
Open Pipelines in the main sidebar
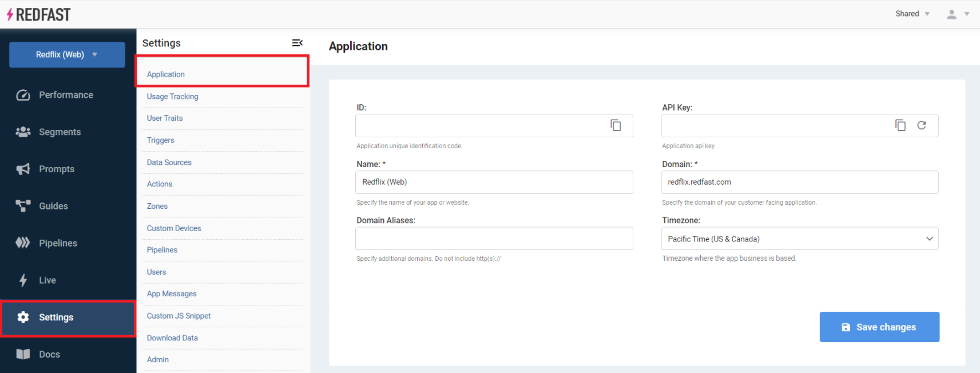tap(58, 243)
